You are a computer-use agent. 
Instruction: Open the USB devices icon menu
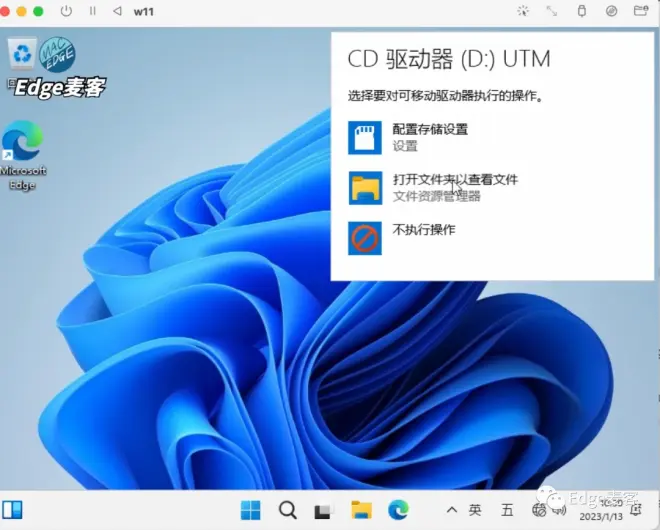point(582,11)
